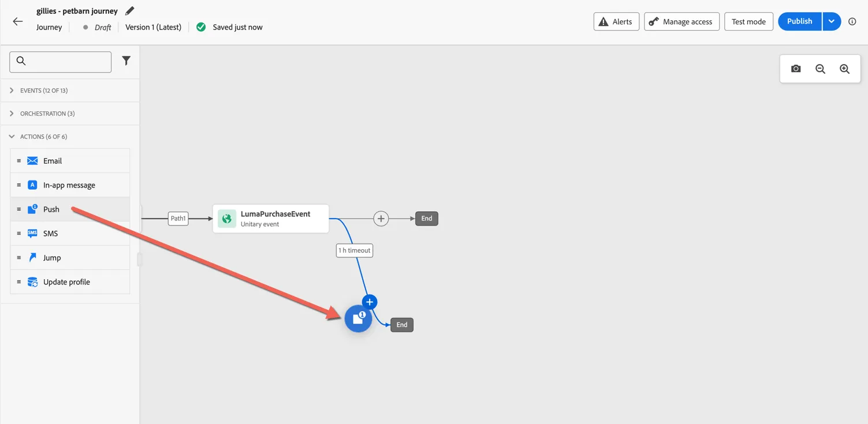Click the Alerts button

tap(616, 21)
